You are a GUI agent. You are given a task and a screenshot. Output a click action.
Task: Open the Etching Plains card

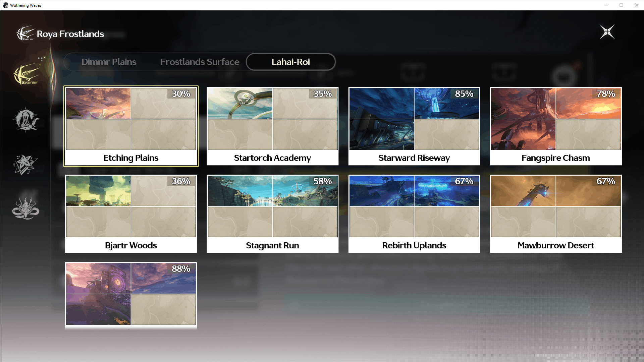131,126
